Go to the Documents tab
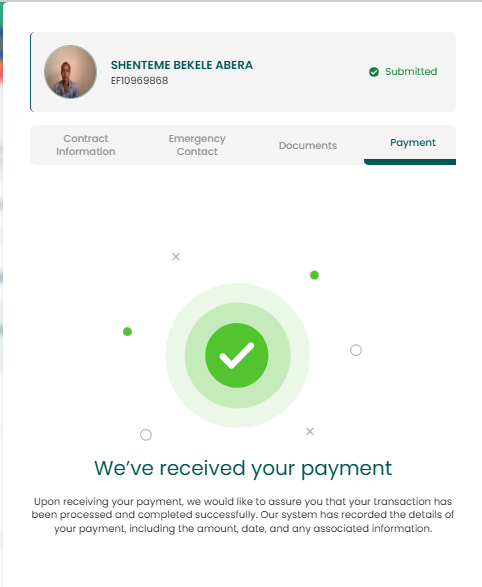Screen dimensions: 482x587 point(308,145)
